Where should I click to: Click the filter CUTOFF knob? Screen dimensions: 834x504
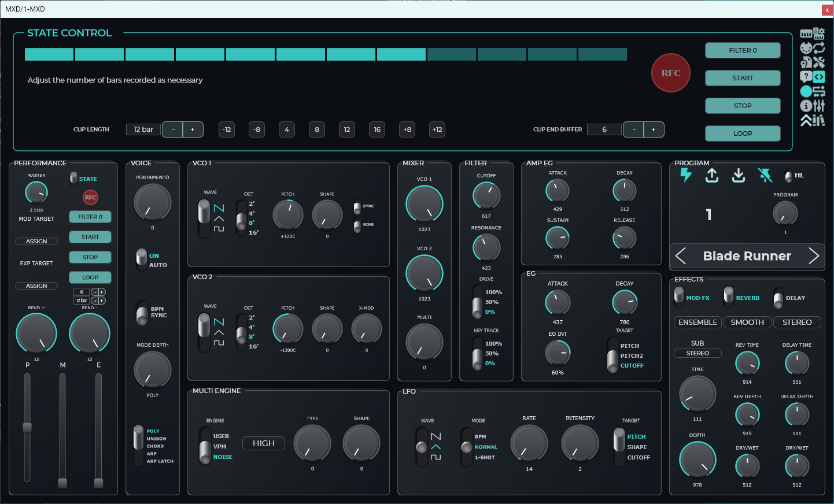(486, 196)
